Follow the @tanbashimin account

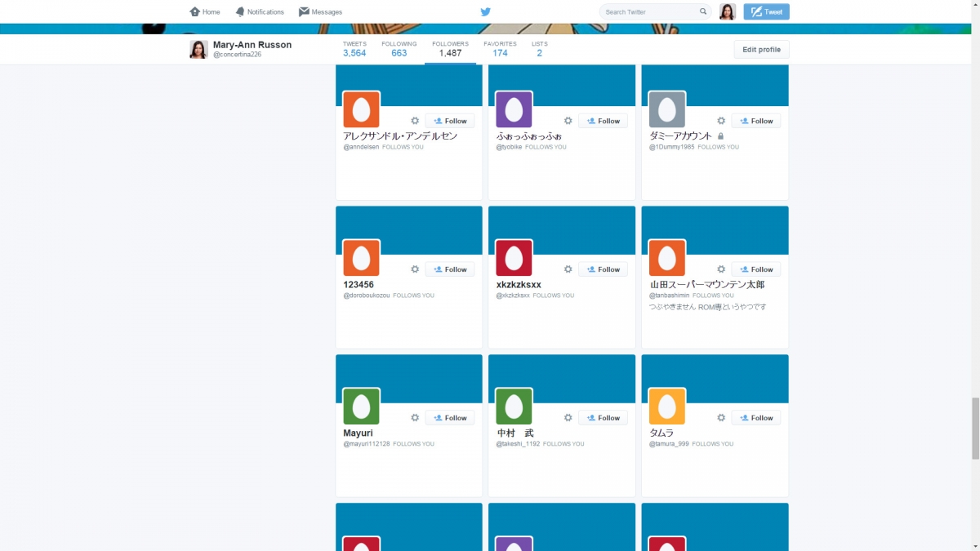756,269
